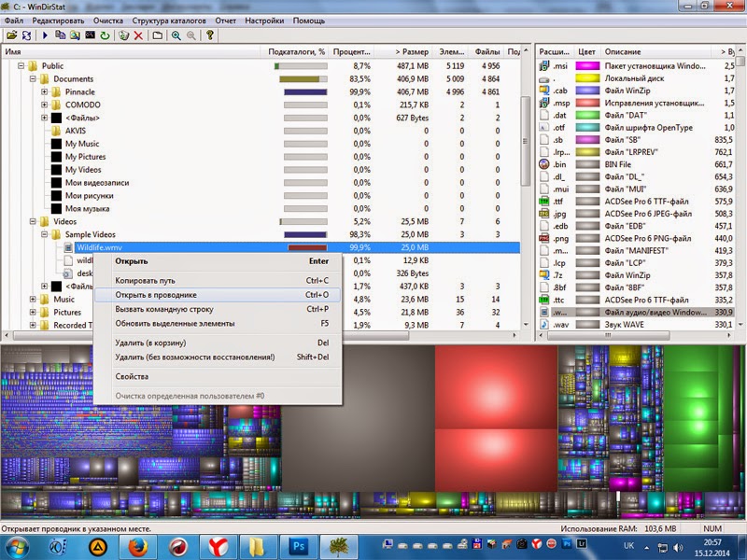
Task: Click the .wav sound file icon
Action: click(544, 324)
